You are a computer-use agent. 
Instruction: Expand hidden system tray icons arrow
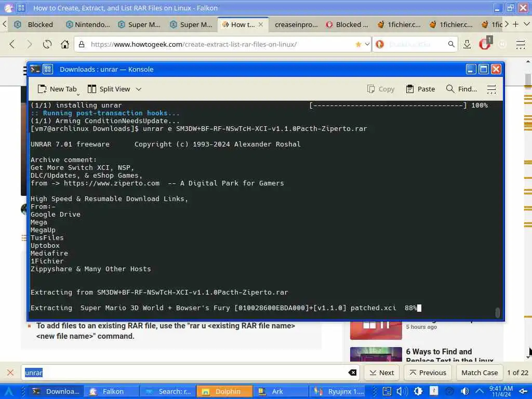pos(479,391)
